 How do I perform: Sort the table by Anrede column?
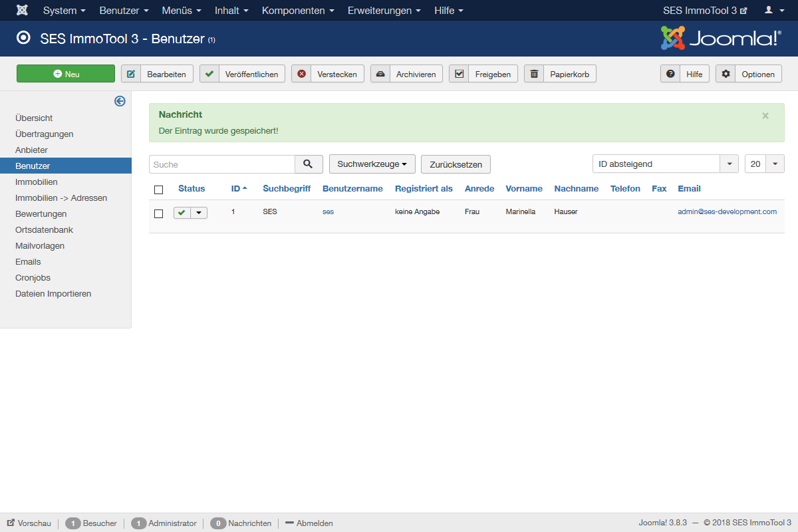479,189
